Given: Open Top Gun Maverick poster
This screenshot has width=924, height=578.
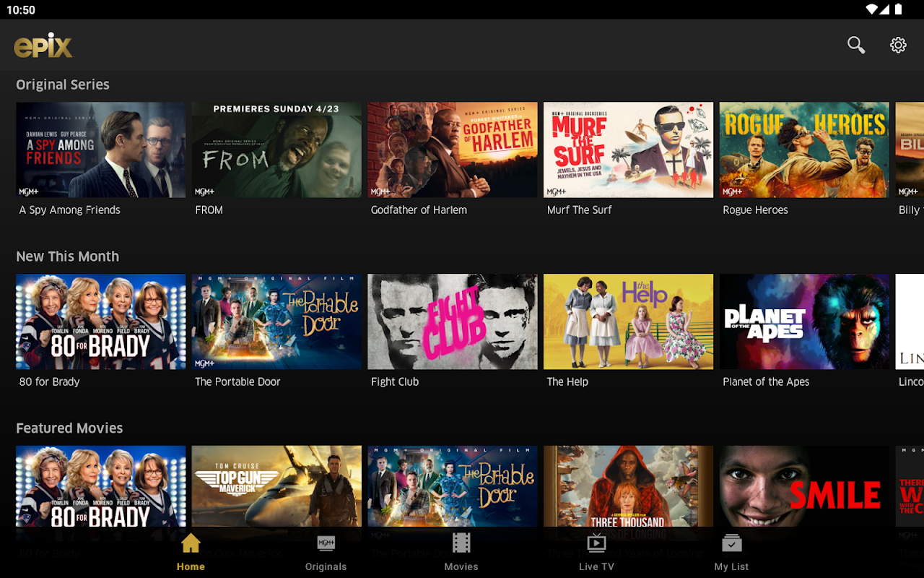Looking at the screenshot, I should tap(276, 486).
